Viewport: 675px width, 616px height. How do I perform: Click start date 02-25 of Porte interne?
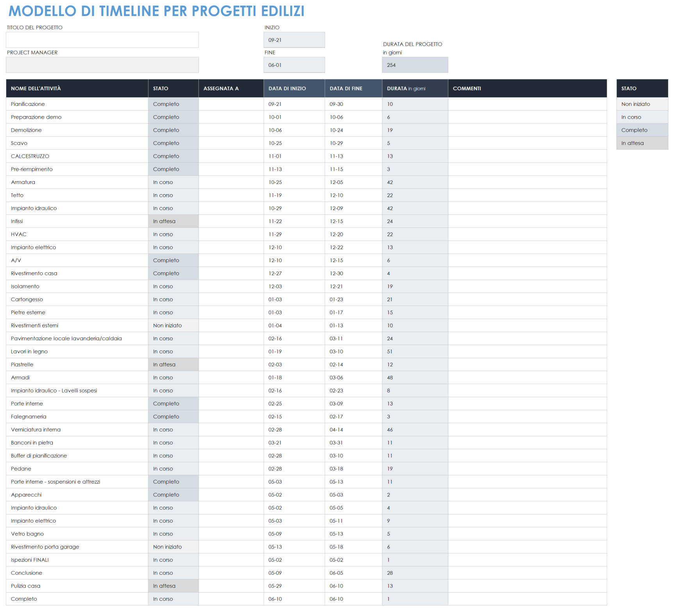pos(294,404)
